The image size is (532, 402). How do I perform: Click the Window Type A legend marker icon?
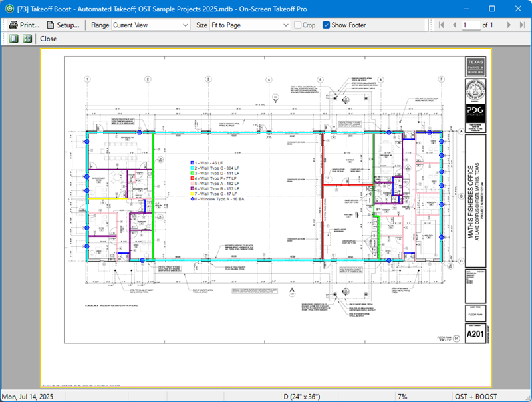pyautogui.click(x=192, y=199)
